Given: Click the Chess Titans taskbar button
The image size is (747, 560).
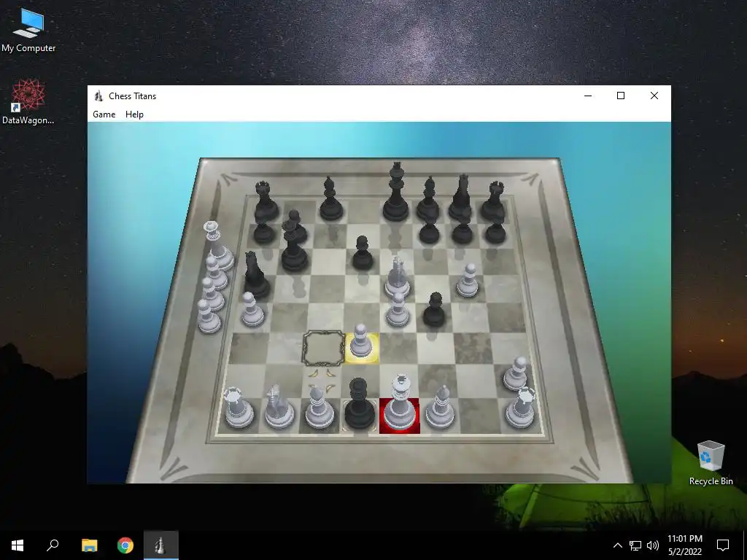Looking at the screenshot, I should pyautogui.click(x=161, y=545).
